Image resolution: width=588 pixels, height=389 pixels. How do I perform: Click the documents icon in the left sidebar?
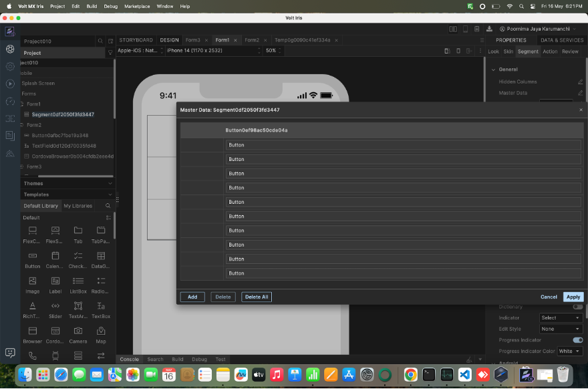pyautogui.click(x=10, y=136)
